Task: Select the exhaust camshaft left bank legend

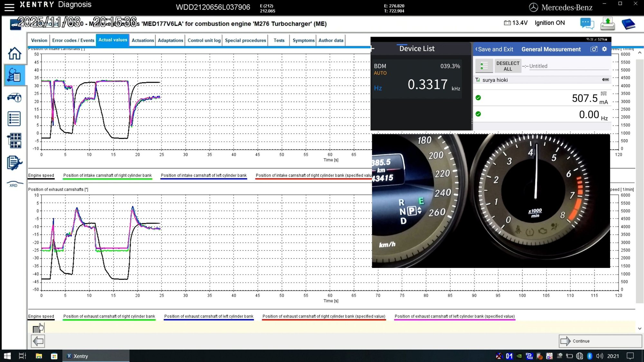Action: (209, 317)
